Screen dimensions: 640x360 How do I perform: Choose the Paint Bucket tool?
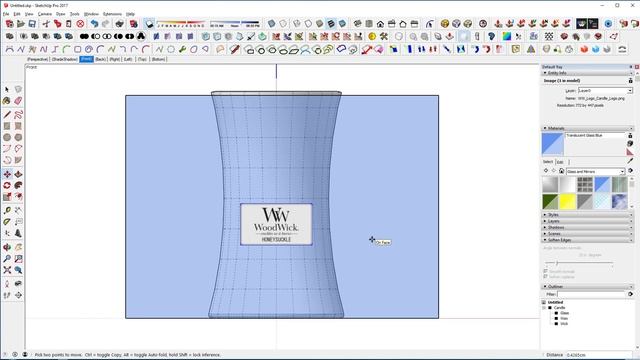7,101
